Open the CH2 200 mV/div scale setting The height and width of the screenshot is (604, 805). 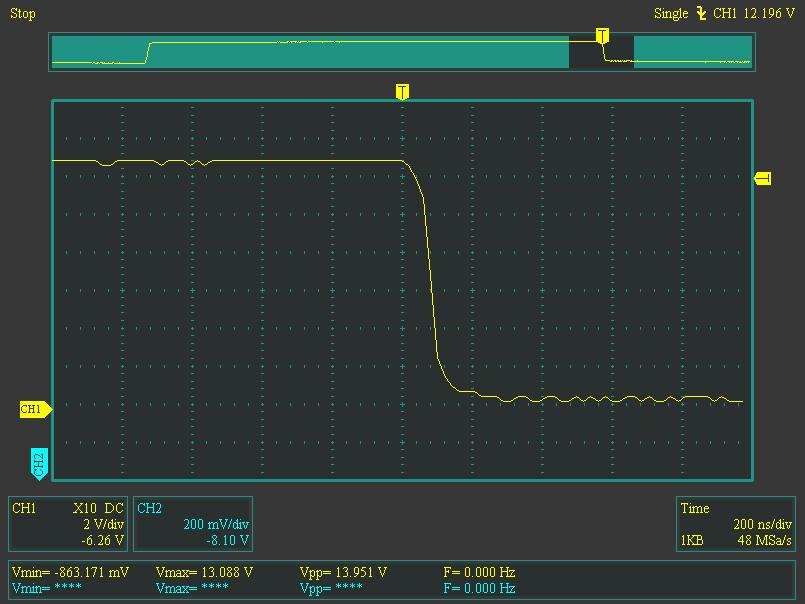coord(216,524)
